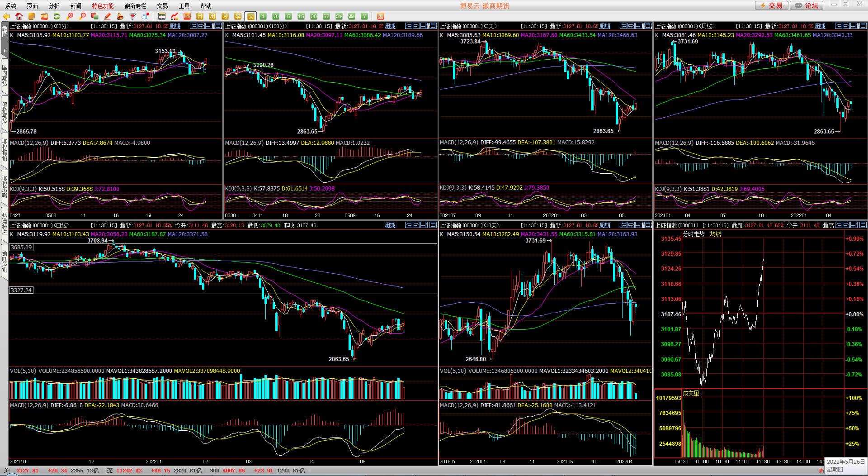
Task: Click the 论坛 forum button
Action: 807,5
